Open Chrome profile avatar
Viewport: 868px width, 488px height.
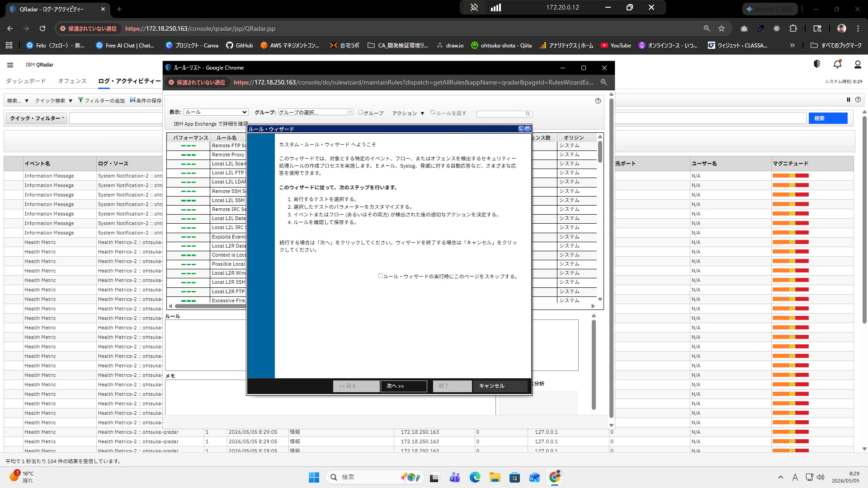tap(841, 28)
